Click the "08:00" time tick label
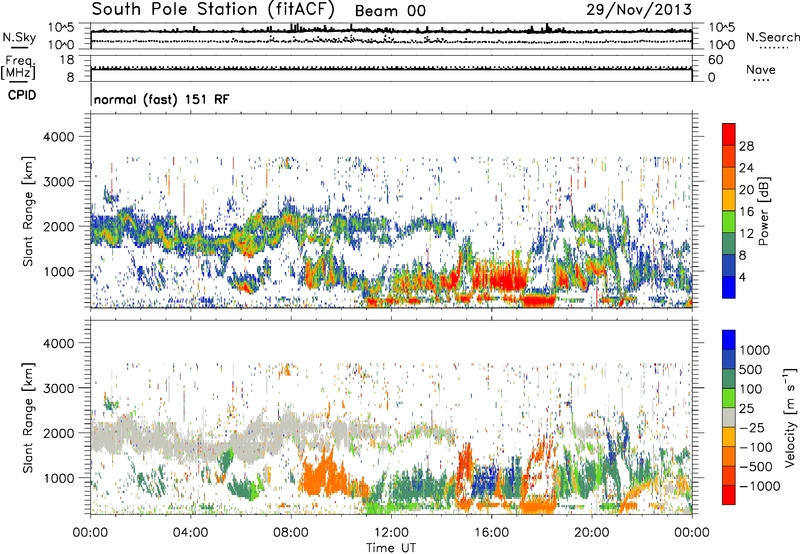The image size is (800, 554). [x=291, y=533]
